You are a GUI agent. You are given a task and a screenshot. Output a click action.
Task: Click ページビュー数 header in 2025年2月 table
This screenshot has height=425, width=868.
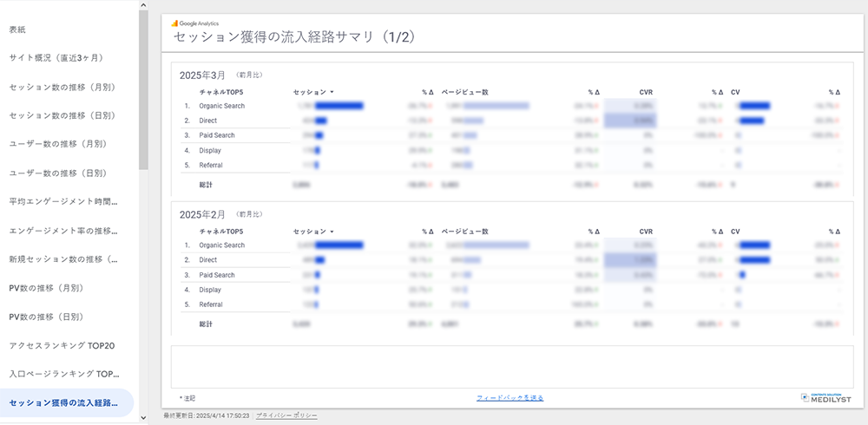(x=465, y=232)
